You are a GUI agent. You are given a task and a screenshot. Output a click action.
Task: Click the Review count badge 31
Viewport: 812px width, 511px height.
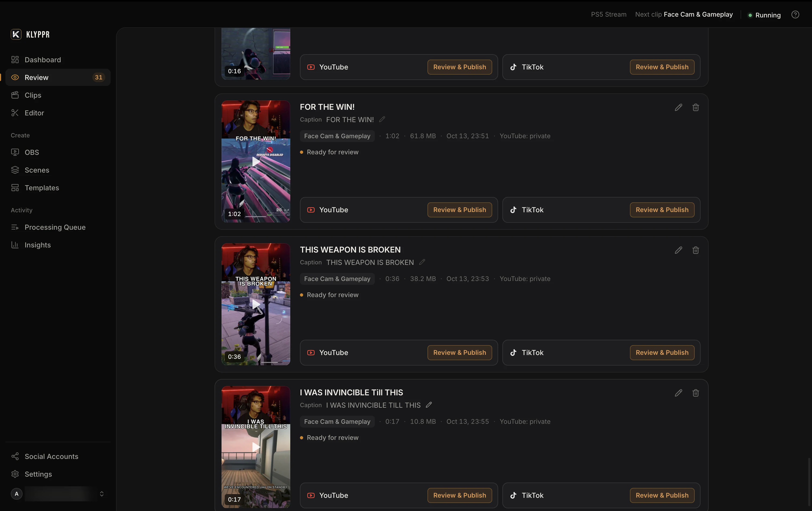click(x=99, y=77)
